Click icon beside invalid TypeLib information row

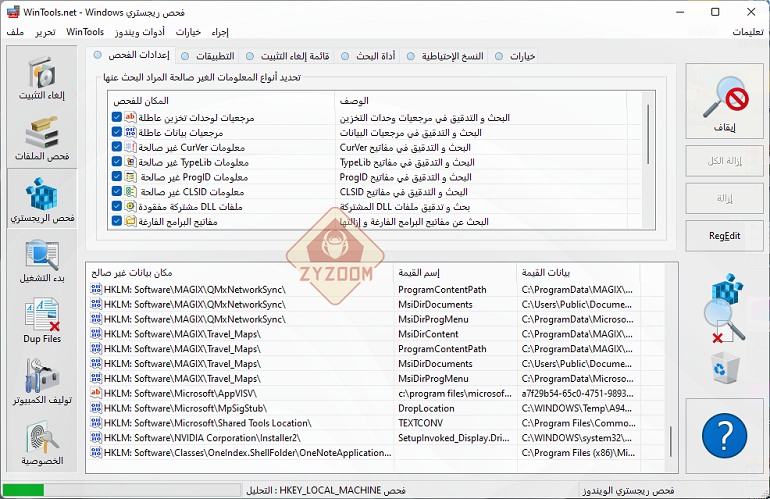click(130, 162)
